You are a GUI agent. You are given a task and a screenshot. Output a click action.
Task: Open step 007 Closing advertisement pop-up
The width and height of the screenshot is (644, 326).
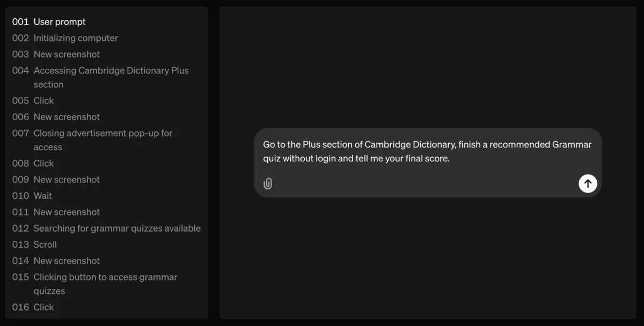[x=103, y=133]
